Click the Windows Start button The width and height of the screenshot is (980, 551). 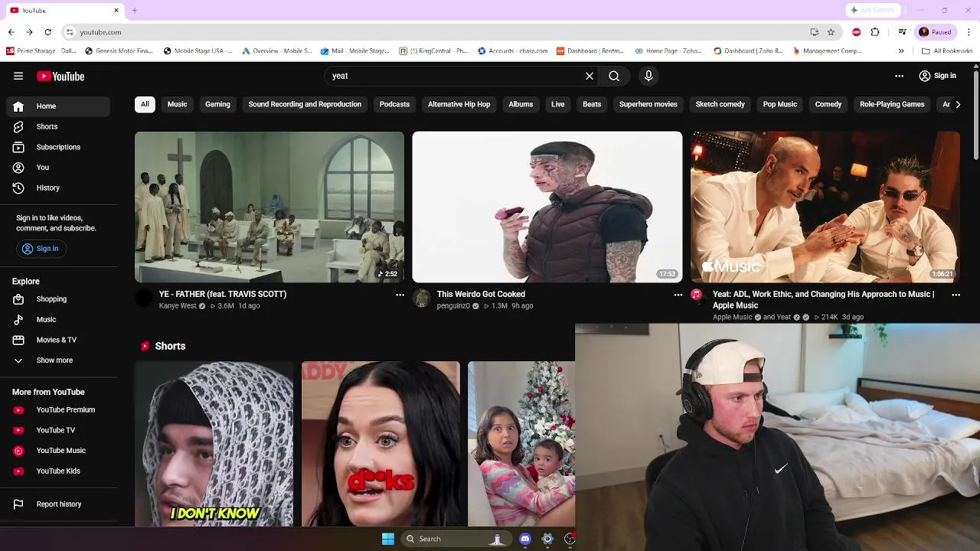coord(388,539)
